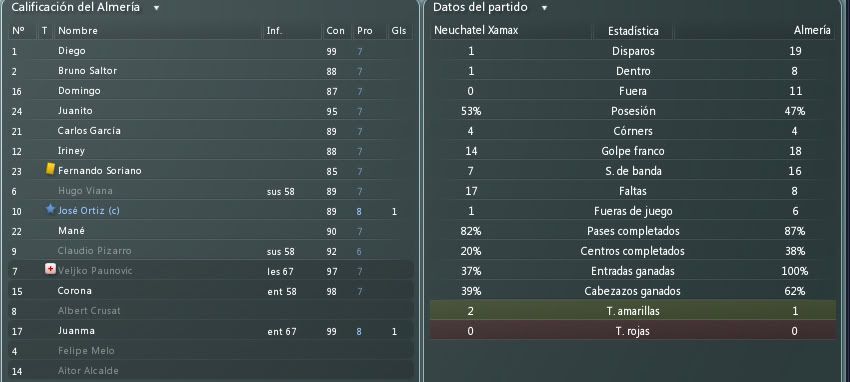Click the green T. amarillas stat row

(633, 310)
